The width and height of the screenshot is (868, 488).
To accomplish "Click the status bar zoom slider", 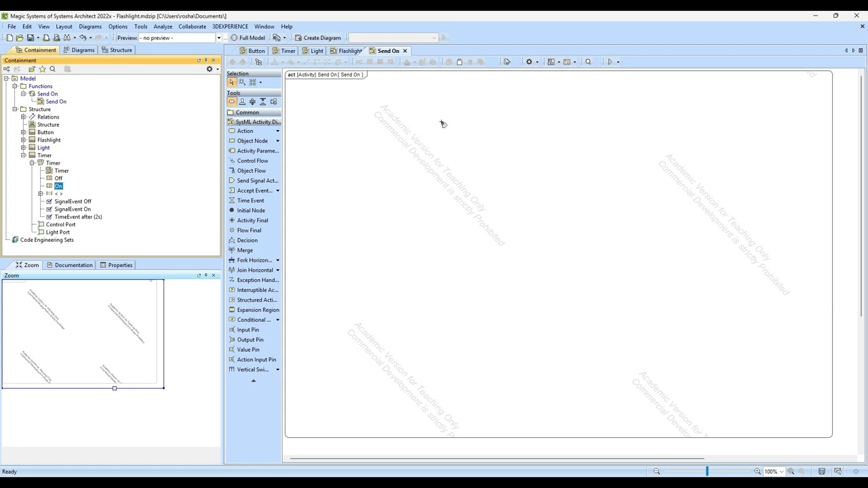I will click(x=707, y=472).
